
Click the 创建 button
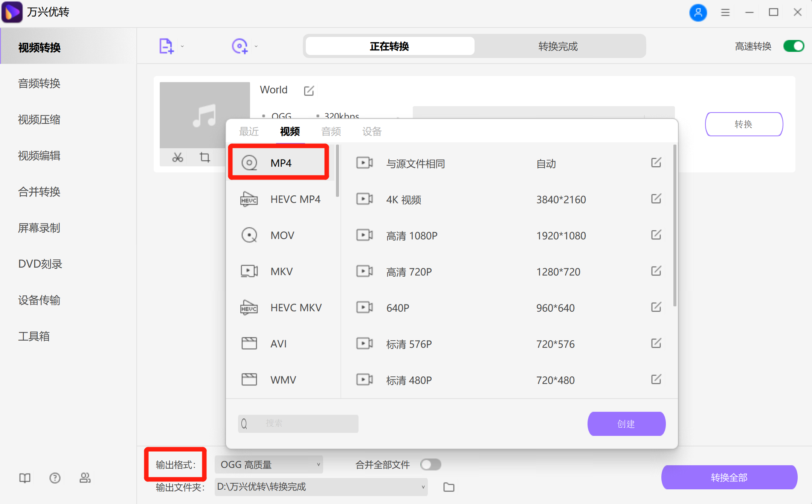tap(626, 424)
